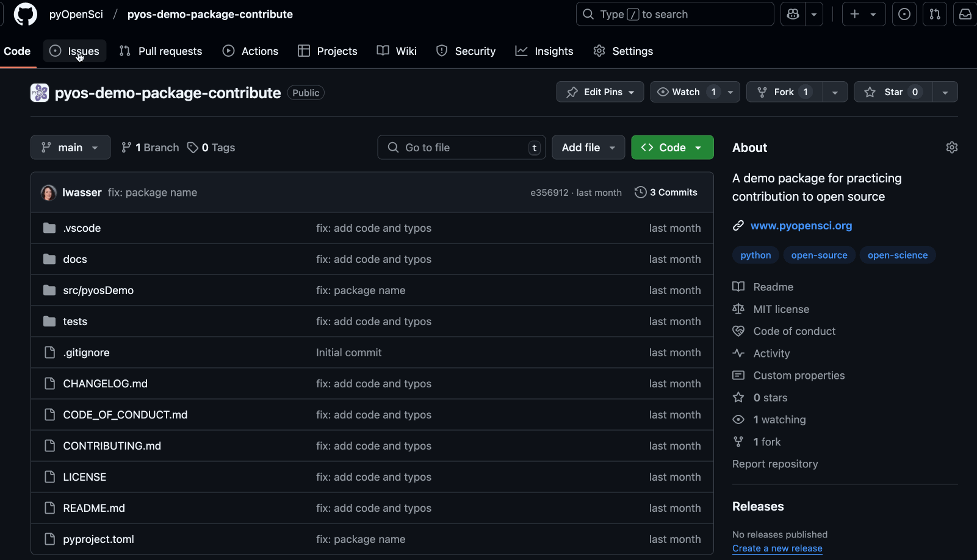View the 0 Tags link

(211, 148)
